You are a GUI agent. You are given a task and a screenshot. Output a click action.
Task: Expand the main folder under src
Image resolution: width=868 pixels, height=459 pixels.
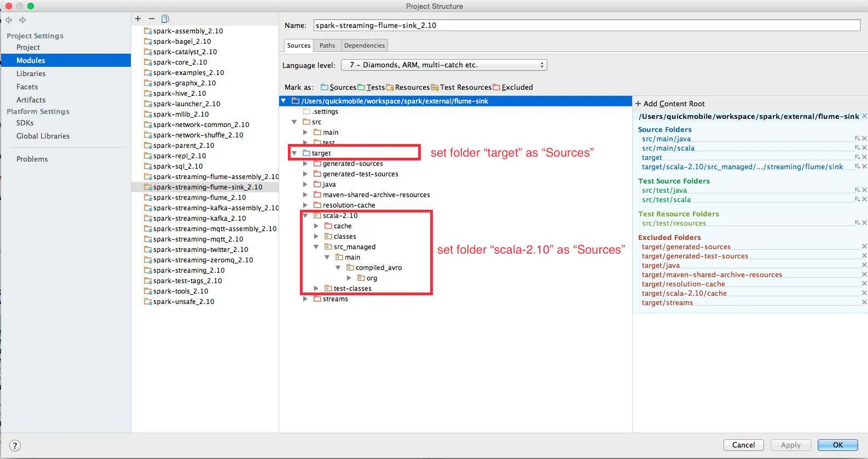[305, 133]
